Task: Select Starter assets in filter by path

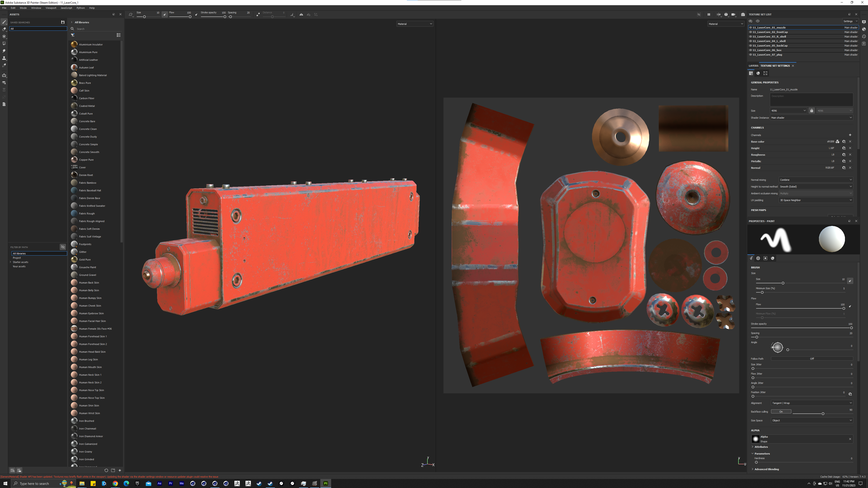Action: (21, 262)
